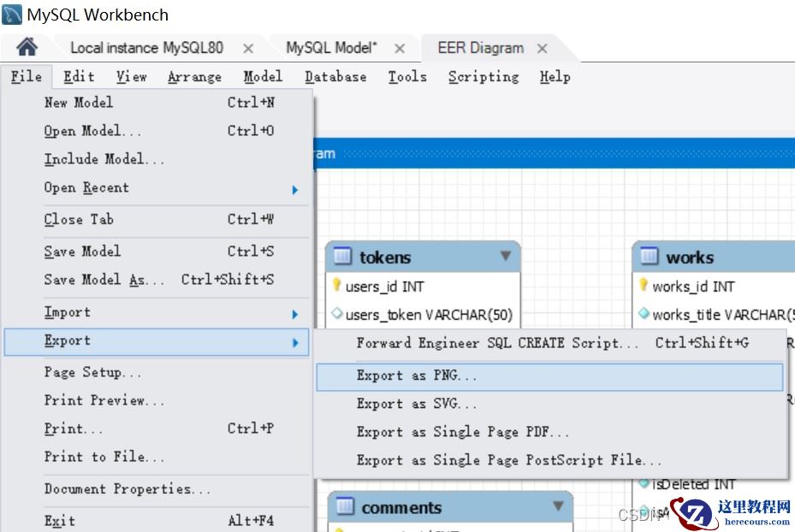Click the users_id primary key icon

[x=336, y=286]
